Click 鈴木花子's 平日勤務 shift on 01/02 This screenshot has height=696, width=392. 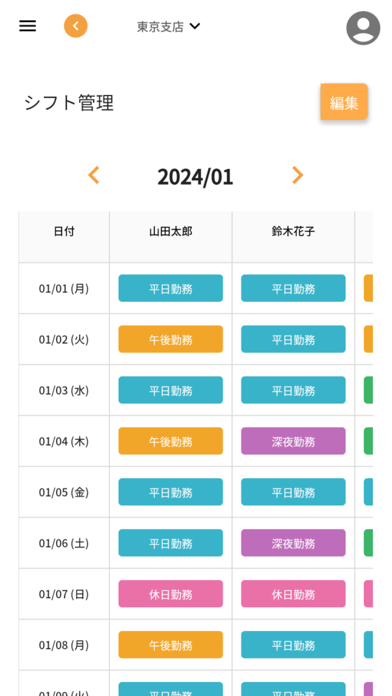pos(293,339)
